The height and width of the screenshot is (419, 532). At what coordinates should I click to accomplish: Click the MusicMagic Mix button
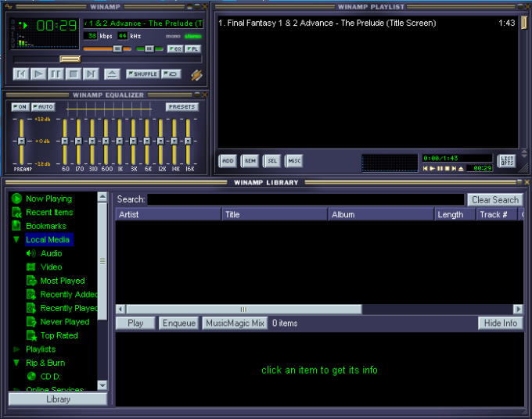coord(235,323)
